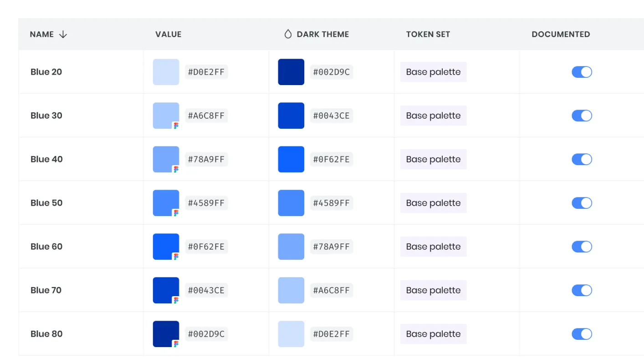Screen dimensions: 644x363
Task: Click the Figma icon on Blue 80's swatch
Action: tap(176, 343)
